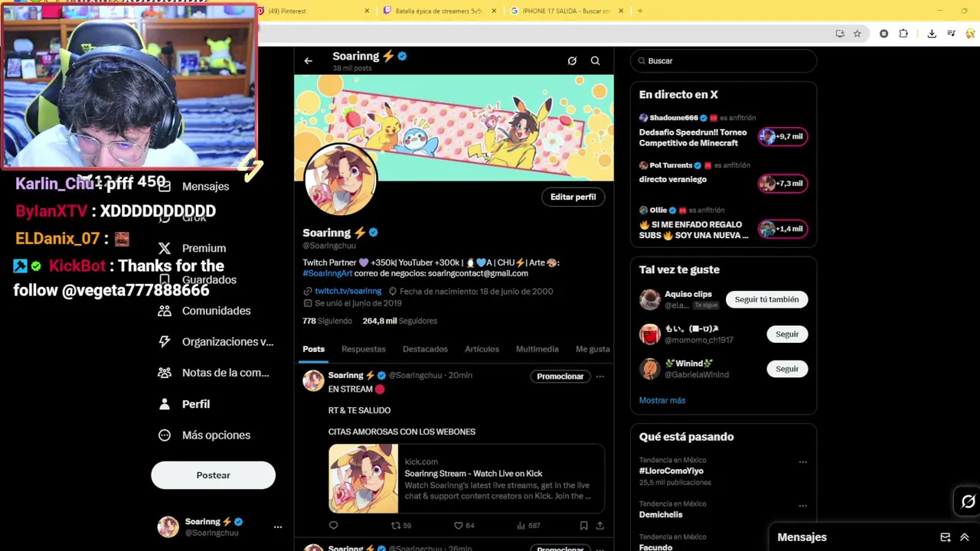This screenshot has height=551, width=980.
Task: Follow the Winind account
Action: tap(787, 369)
